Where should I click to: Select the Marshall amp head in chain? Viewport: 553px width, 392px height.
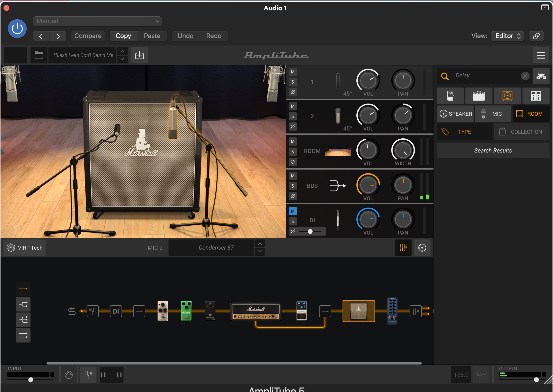click(x=256, y=311)
